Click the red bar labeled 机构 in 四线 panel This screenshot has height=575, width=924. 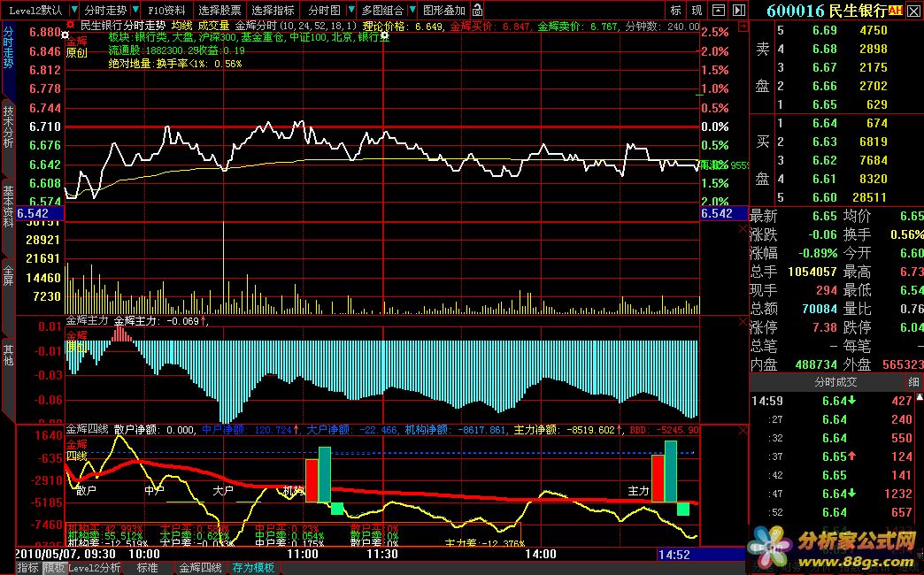[x=312, y=480]
